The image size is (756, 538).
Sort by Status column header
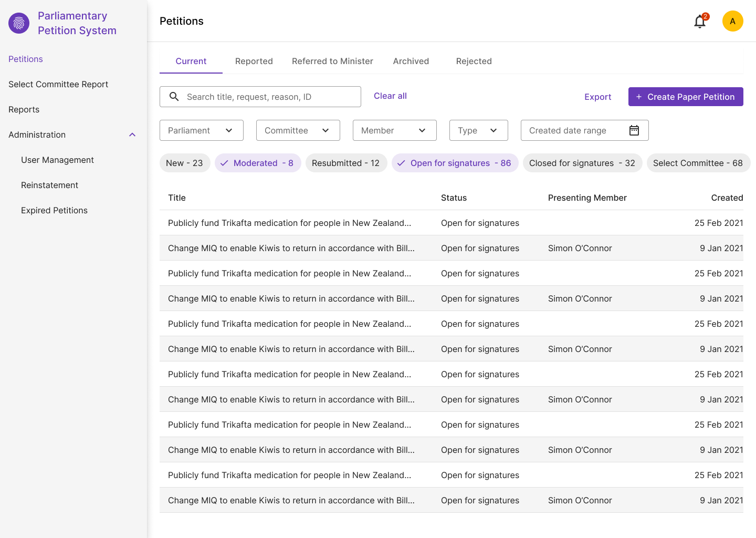point(454,198)
